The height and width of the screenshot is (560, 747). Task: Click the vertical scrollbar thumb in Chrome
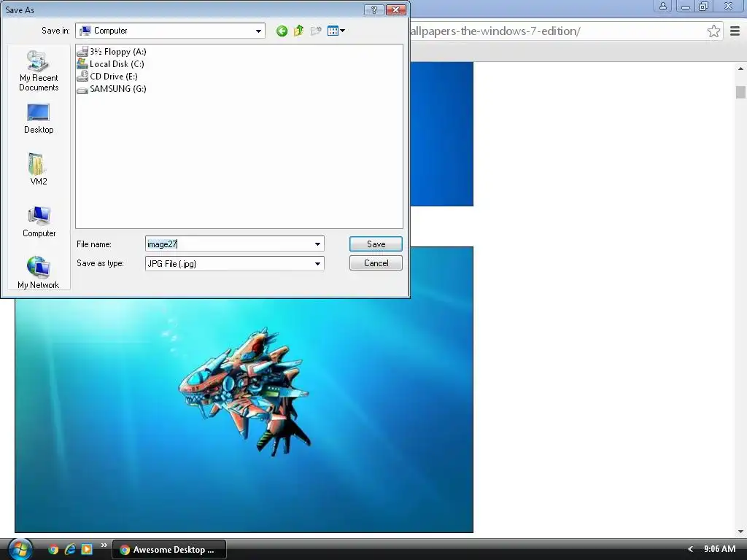click(740, 92)
